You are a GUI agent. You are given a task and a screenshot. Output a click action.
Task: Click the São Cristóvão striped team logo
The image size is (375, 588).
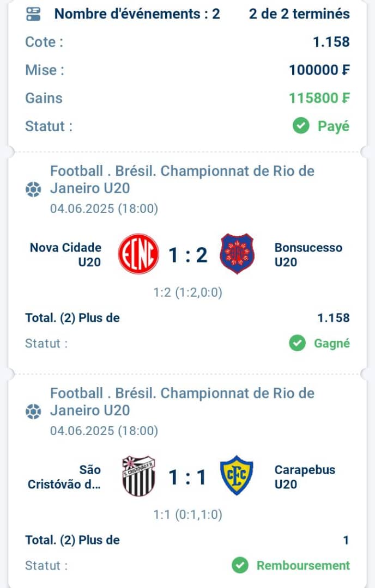point(138,476)
